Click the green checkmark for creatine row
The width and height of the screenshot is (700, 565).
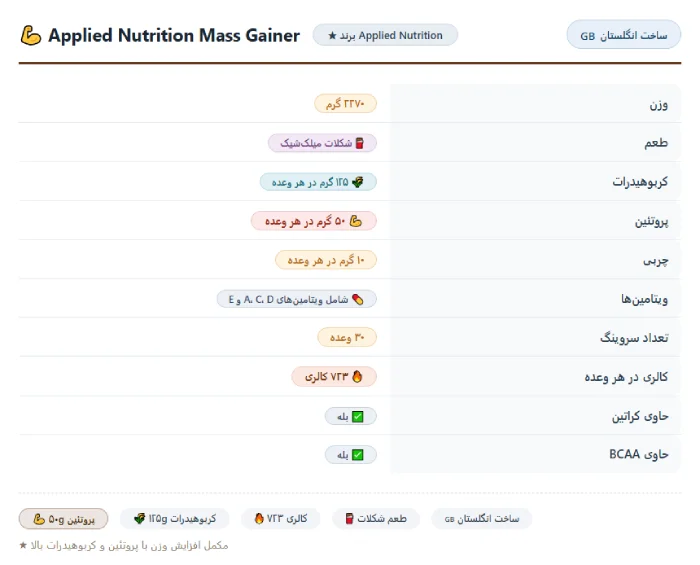coord(358,416)
